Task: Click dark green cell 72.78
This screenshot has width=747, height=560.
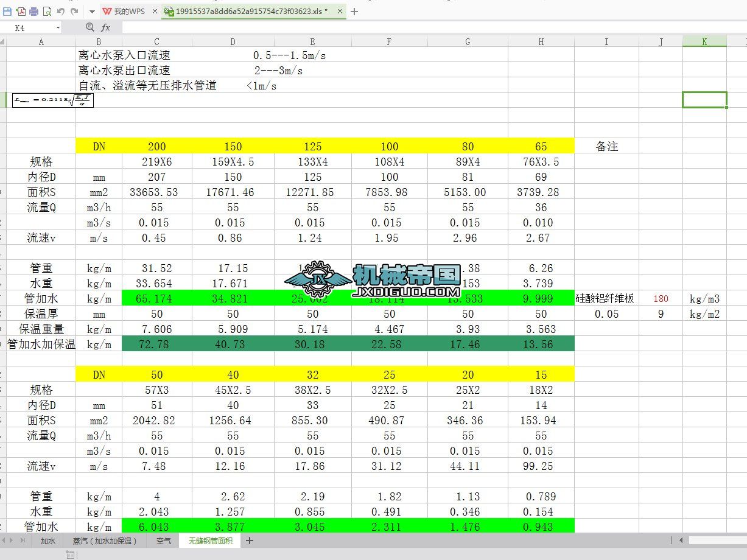Action: tap(156, 344)
